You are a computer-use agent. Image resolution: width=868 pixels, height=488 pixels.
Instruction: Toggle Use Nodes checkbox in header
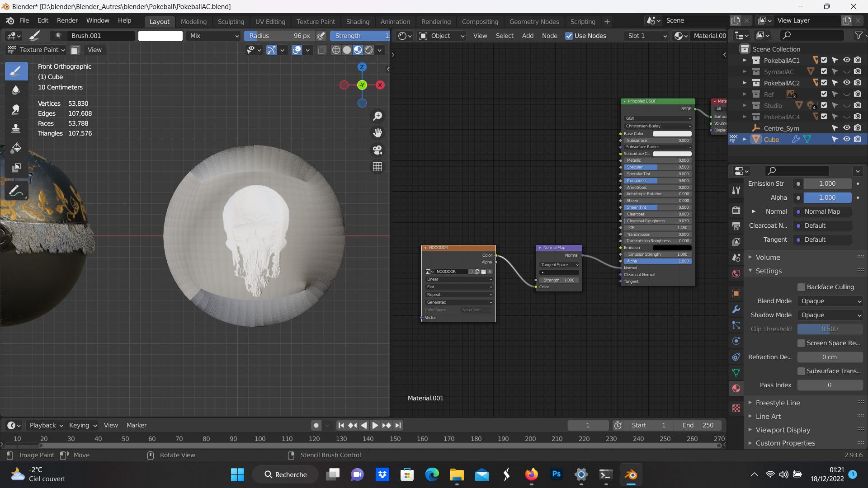568,36
